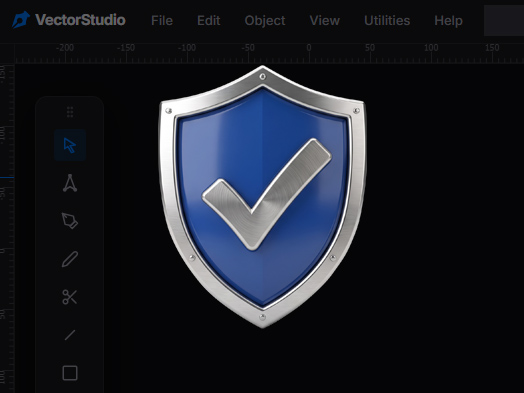This screenshot has width=524, height=393.
Task: Grab the toolbar drag handle dots
Action: pos(70,112)
